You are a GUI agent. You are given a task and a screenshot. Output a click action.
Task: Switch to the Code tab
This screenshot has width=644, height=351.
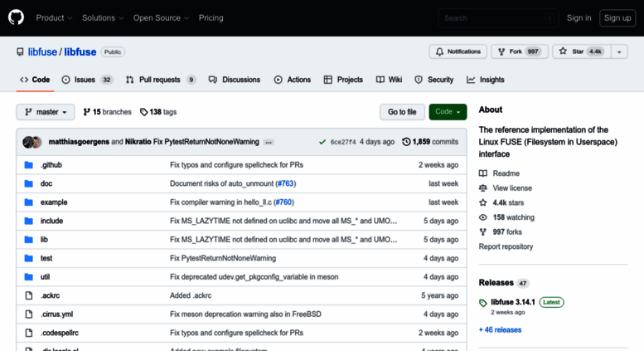coord(35,80)
